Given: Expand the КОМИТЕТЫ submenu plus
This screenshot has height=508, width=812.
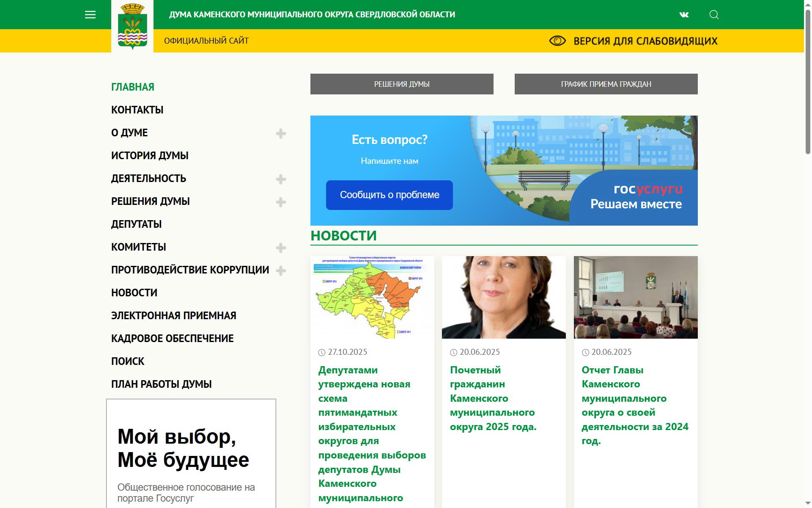Looking at the screenshot, I should pos(281,248).
